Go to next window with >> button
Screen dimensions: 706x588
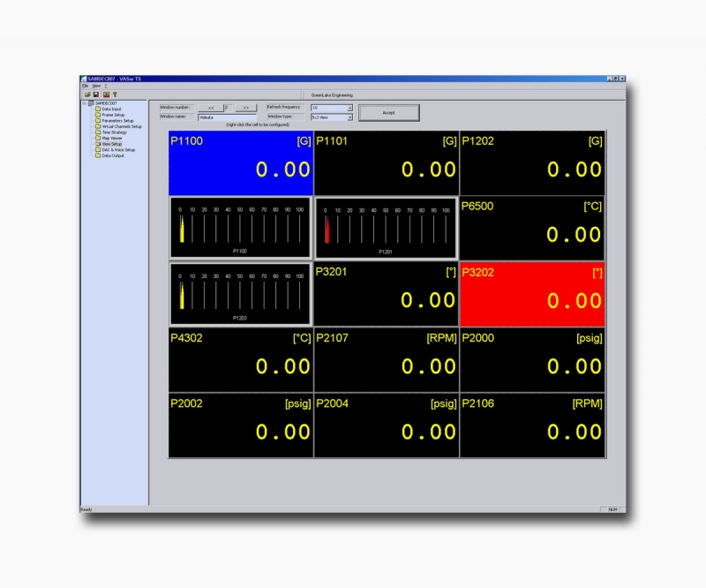245,108
